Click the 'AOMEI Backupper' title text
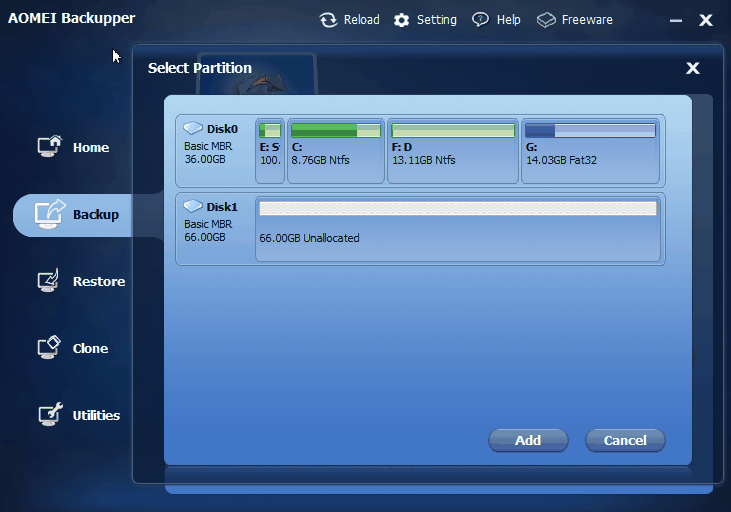This screenshot has width=731, height=512. (x=71, y=18)
